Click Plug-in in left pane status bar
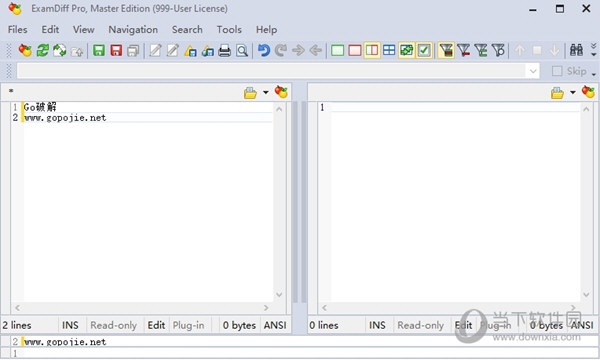Viewport: 600px width, 360px height. coord(189,325)
